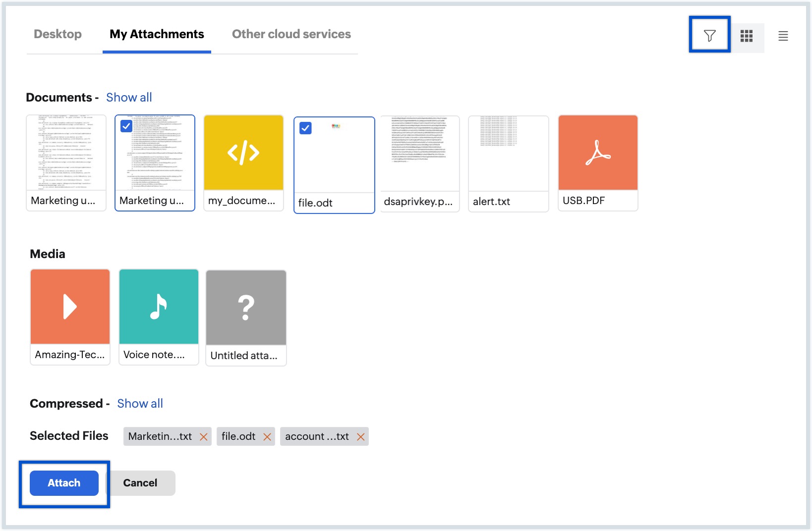Screen dimensions: 812x531
Task: Switch to list view
Action: 783,36
